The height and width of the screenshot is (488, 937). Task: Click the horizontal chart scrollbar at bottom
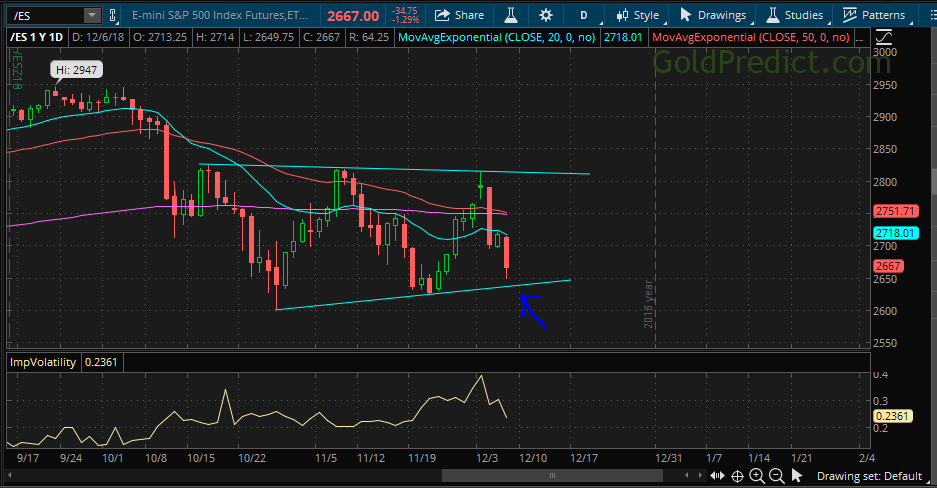coord(350,476)
